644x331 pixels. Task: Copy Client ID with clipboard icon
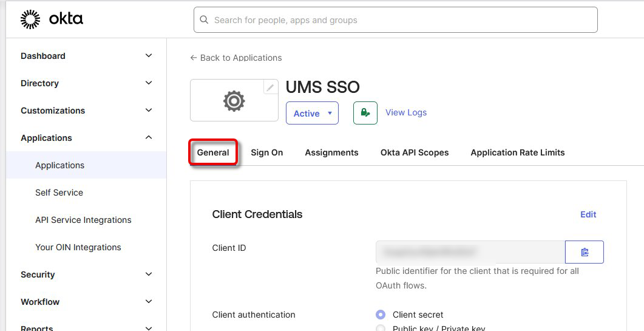[584, 252]
